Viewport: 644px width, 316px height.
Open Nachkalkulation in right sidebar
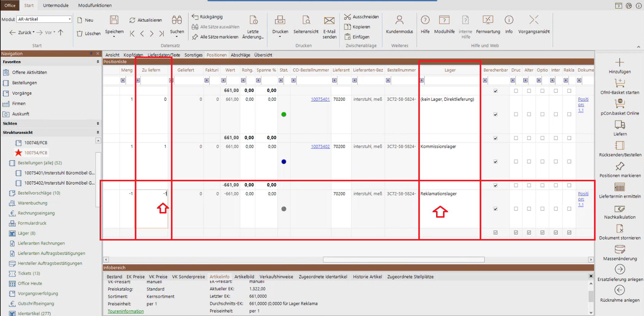click(620, 209)
